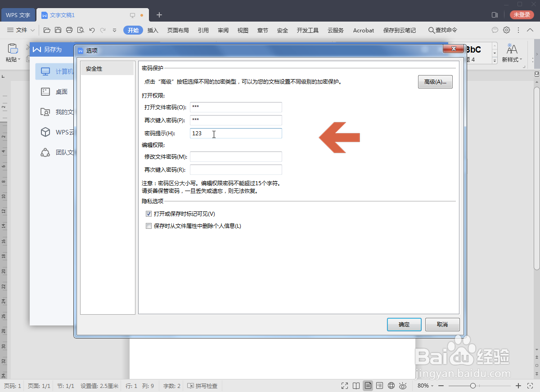
Task: Click the undo icon in quick access toolbar
Action: 92,30
